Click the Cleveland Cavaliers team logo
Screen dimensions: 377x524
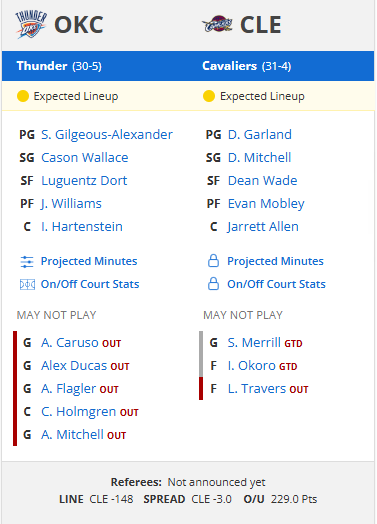point(217,24)
